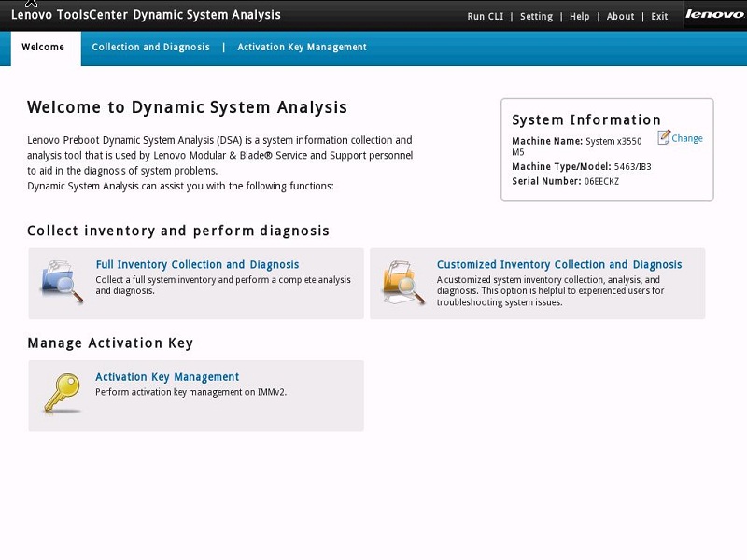Open Activation Key Management card link
Viewport: 747px width, 560px height.
click(x=167, y=377)
